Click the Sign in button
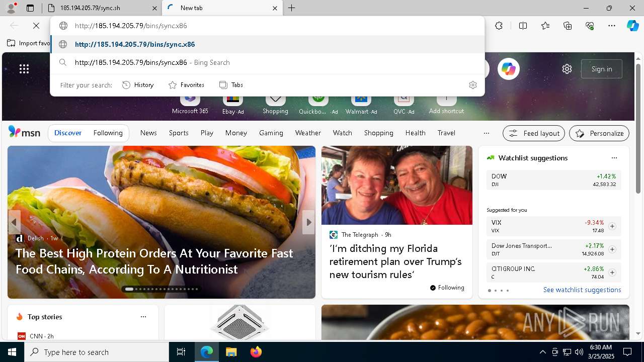The width and height of the screenshot is (644, 362). [602, 69]
